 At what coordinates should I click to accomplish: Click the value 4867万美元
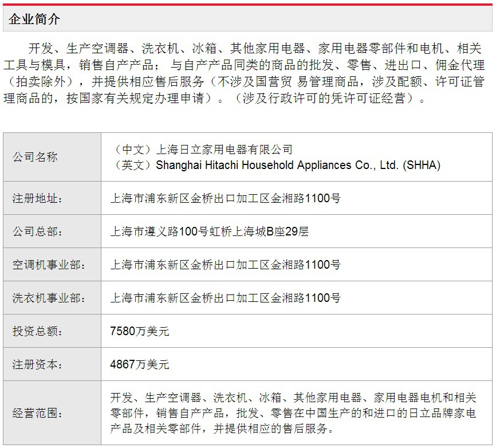point(140,364)
